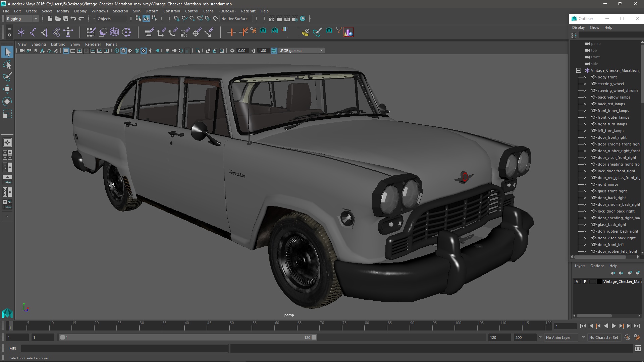The image size is (644, 362).
Task: Click the Undo arrow icon
Action: tap(73, 19)
